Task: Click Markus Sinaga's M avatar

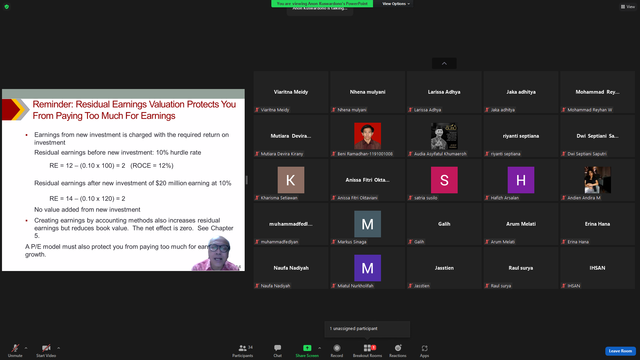Action: [367, 224]
